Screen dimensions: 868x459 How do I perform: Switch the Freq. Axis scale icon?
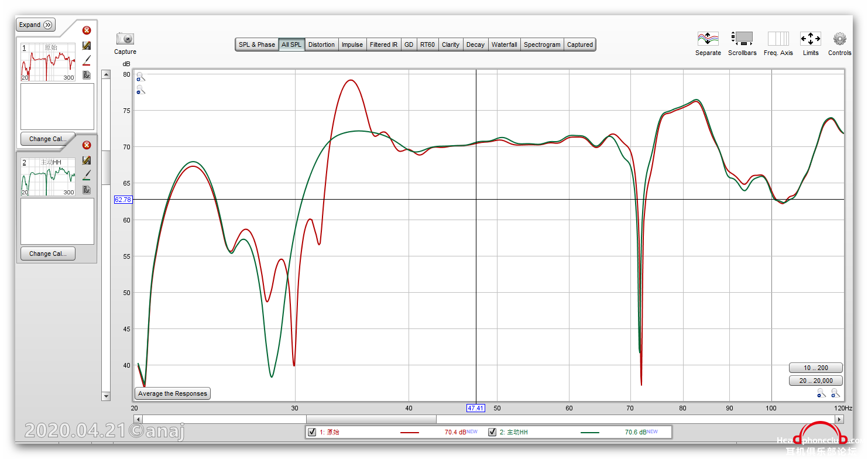[778, 39]
